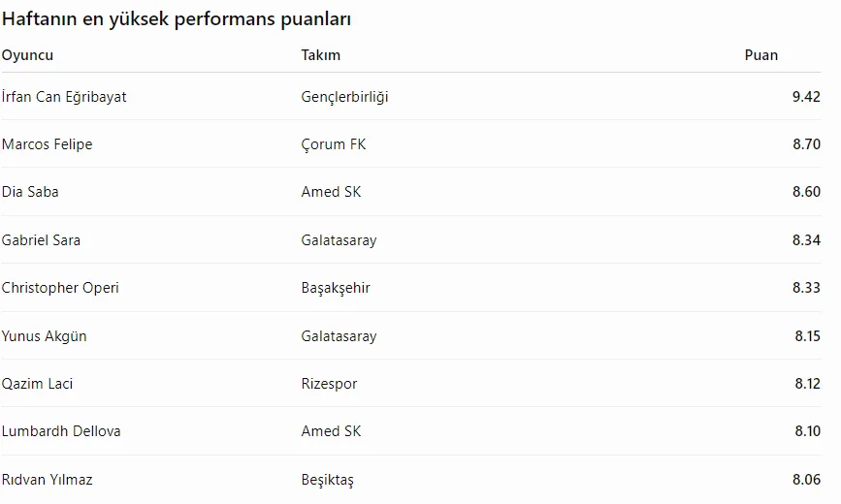Click Lumbardh Dellova's name

[61, 431]
